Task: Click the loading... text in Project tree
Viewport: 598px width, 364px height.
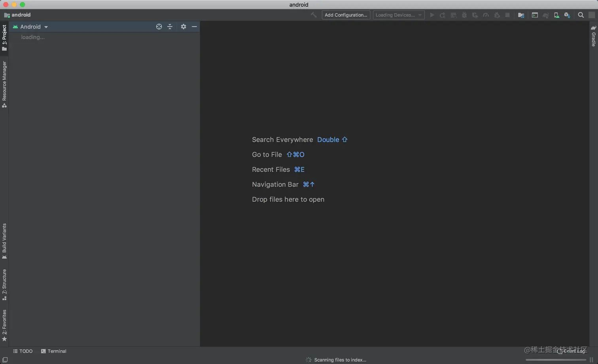Action: [33, 37]
